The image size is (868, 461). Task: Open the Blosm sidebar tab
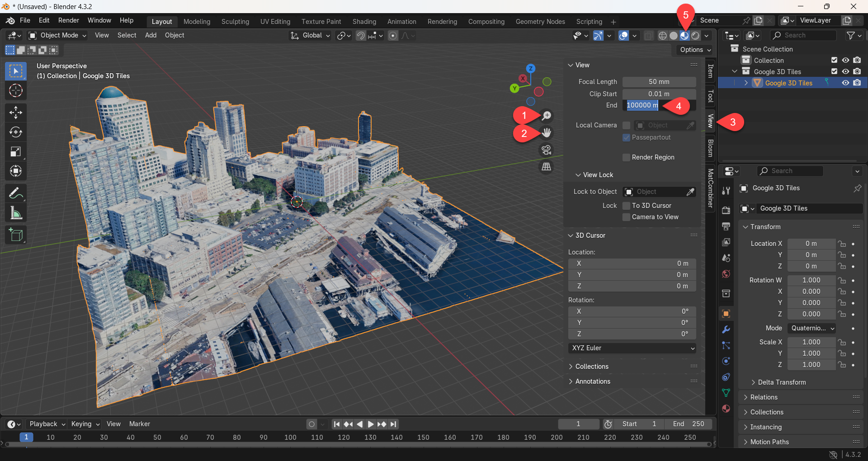pyautogui.click(x=711, y=148)
